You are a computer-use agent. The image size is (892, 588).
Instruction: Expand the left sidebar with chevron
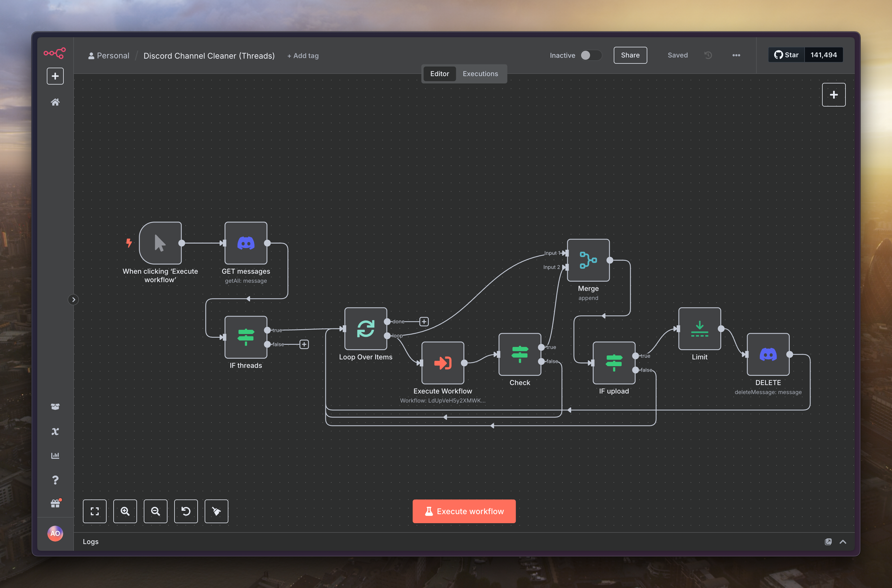(x=74, y=300)
